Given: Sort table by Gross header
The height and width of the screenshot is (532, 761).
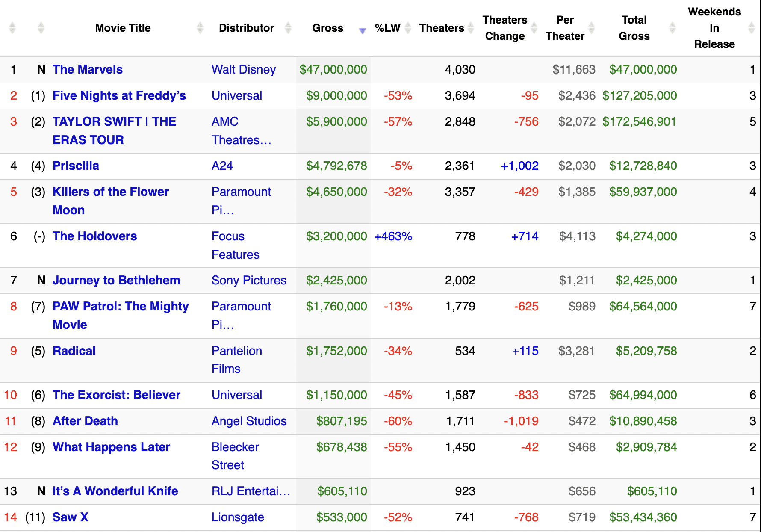Looking at the screenshot, I should coord(327,28).
